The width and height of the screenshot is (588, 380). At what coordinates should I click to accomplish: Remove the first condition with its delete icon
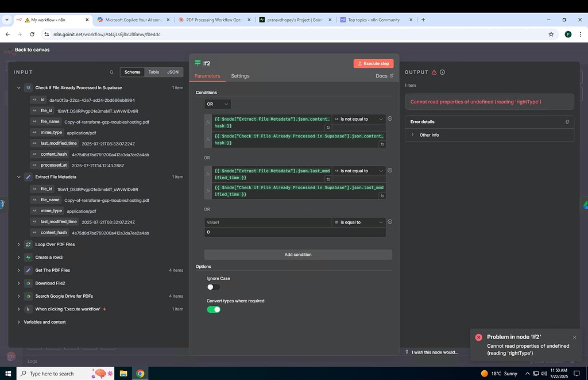pos(390,119)
